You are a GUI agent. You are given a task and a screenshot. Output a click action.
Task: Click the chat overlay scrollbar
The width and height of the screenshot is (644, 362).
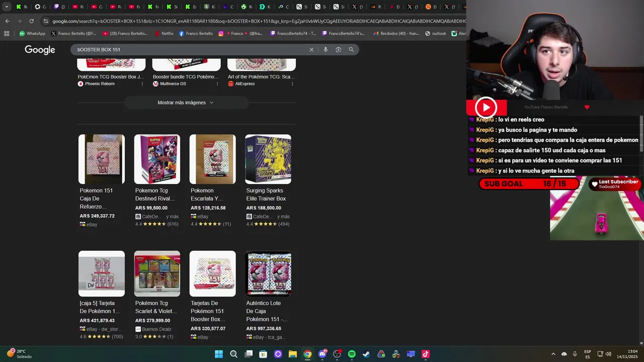point(641,134)
